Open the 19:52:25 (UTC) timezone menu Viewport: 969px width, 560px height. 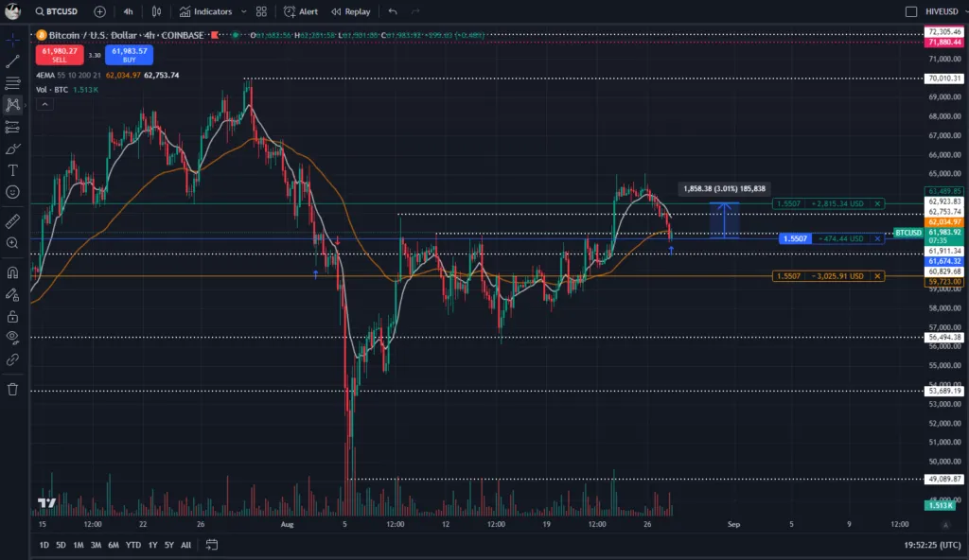pos(932,545)
